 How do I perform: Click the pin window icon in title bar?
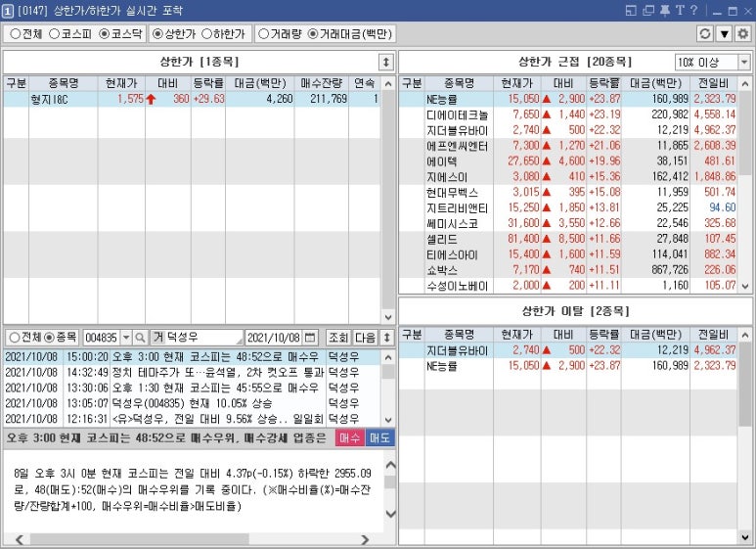pos(665,11)
